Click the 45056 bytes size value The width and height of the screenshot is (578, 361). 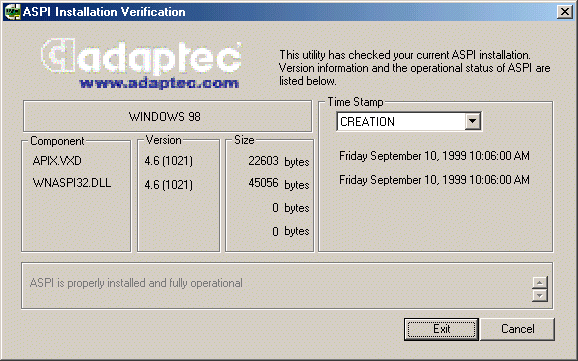click(279, 183)
